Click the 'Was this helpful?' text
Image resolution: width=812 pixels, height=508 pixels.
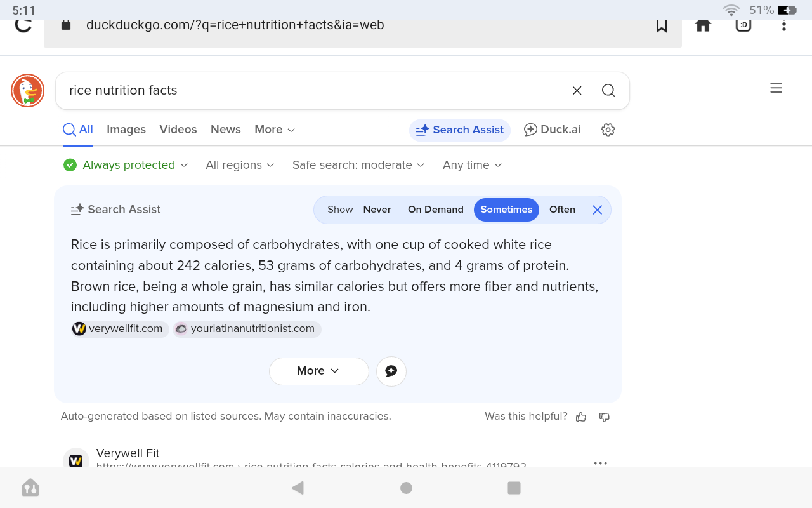point(526,417)
